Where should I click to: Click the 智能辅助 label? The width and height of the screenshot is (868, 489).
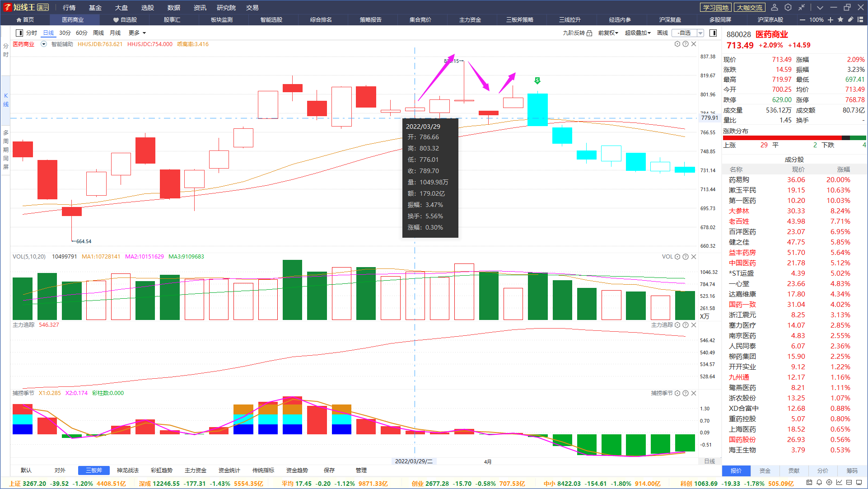tap(62, 44)
